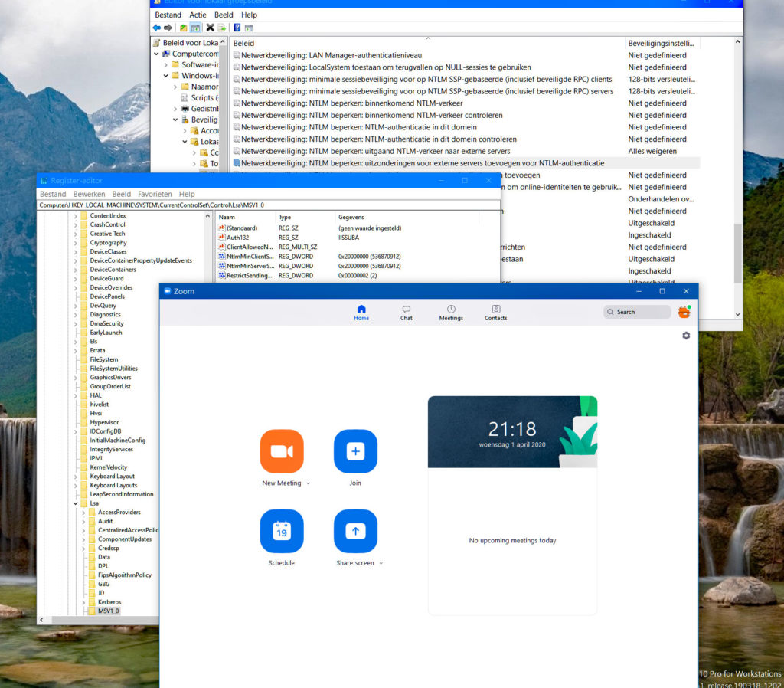Select the FipsAlgorithmPolicy registry key
This screenshot has width=784, height=688.
[x=125, y=575]
